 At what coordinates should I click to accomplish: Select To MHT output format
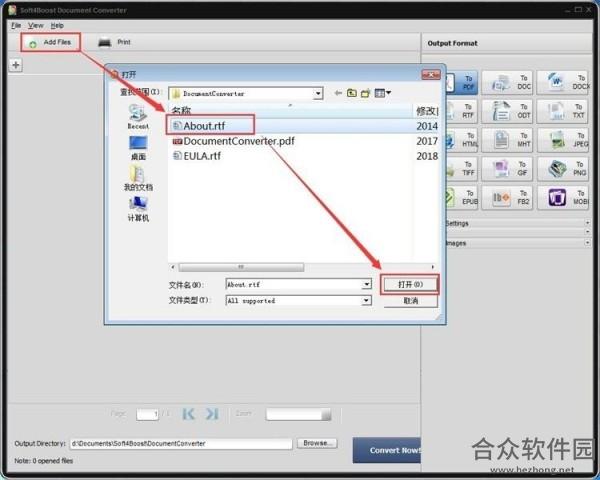coord(507,140)
